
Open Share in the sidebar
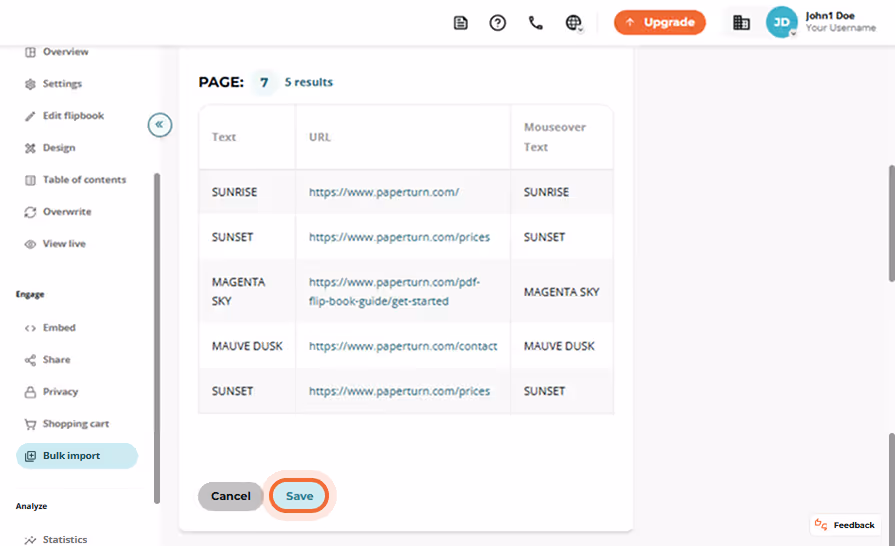(x=57, y=359)
